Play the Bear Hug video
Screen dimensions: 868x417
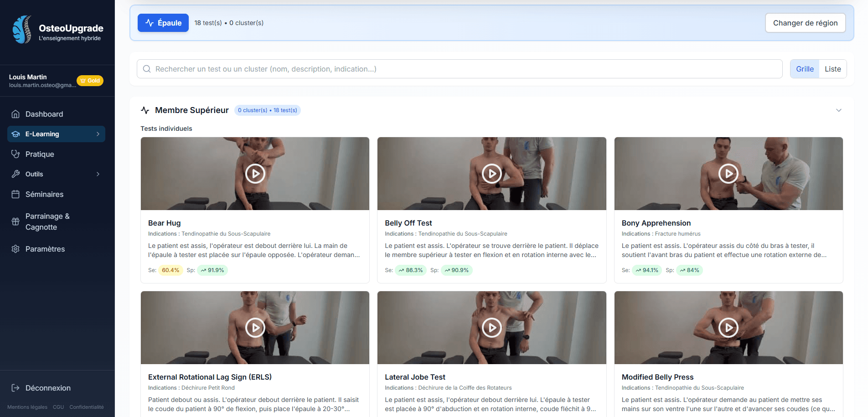pyautogui.click(x=255, y=174)
